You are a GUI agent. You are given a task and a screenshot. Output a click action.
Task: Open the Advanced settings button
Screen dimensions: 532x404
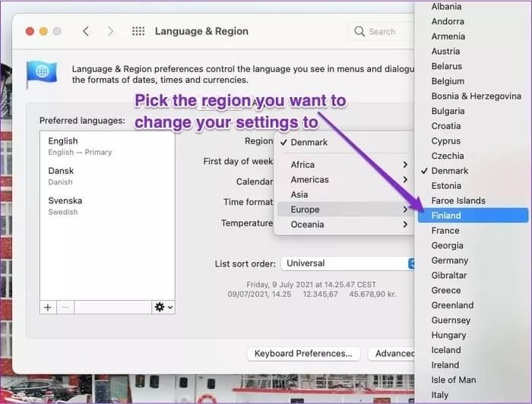pyautogui.click(x=392, y=353)
